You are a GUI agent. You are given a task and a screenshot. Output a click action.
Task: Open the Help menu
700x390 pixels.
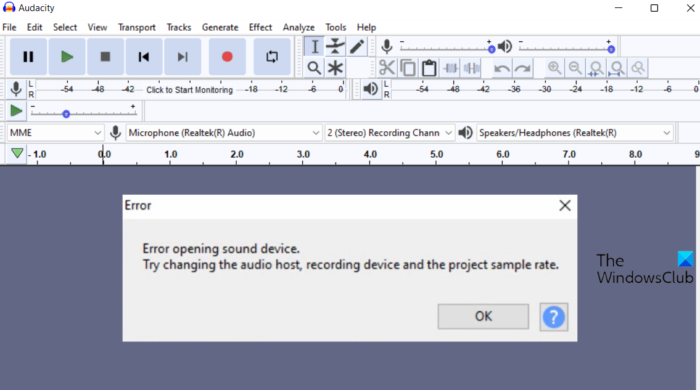coord(367,27)
